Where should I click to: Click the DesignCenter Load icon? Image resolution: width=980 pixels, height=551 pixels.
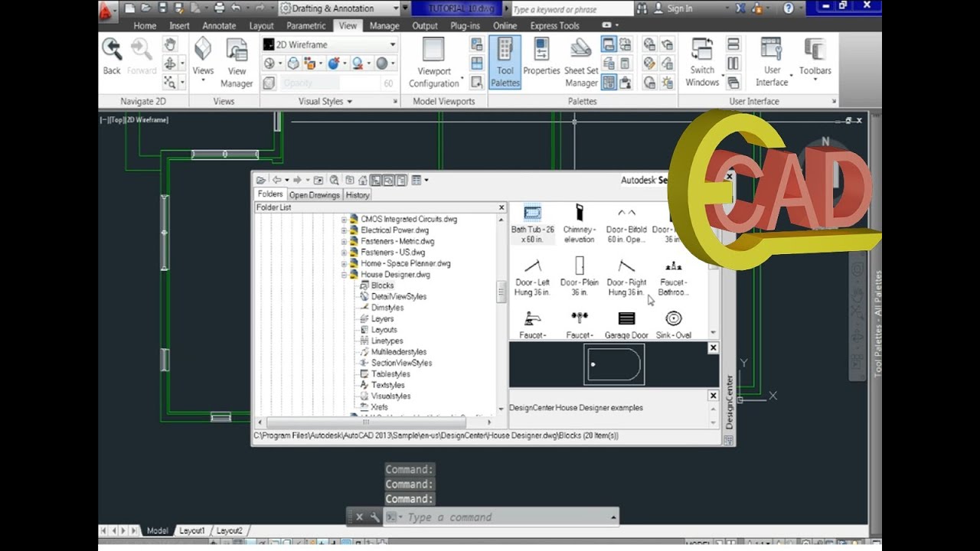[261, 181]
